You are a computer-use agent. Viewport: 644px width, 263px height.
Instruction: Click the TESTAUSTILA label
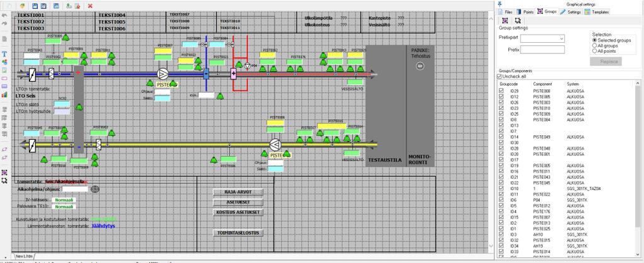click(385, 160)
